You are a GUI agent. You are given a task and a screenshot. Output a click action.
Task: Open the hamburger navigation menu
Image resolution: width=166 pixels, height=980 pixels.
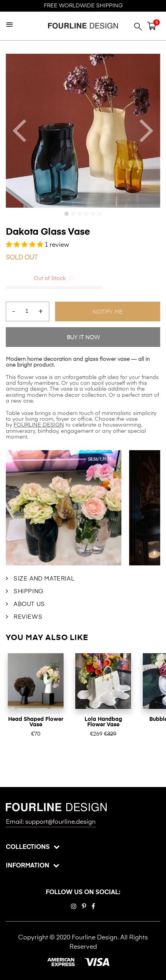[10, 25]
